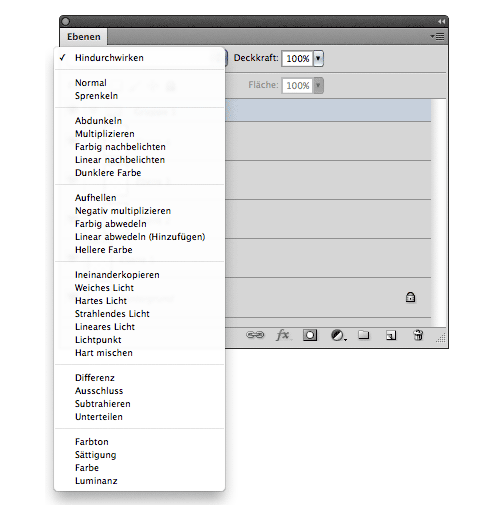Screen dimensions: 500x505
Task: Open the Deckkraft dropdown arrow
Action: 318,59
